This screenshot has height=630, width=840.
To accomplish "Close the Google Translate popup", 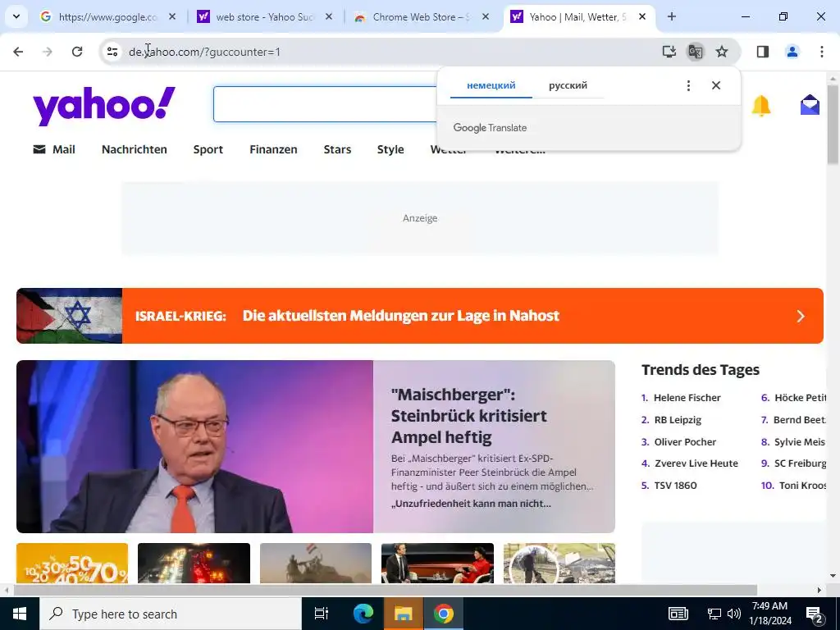I will pyautogui.click(x=716, y=85).
